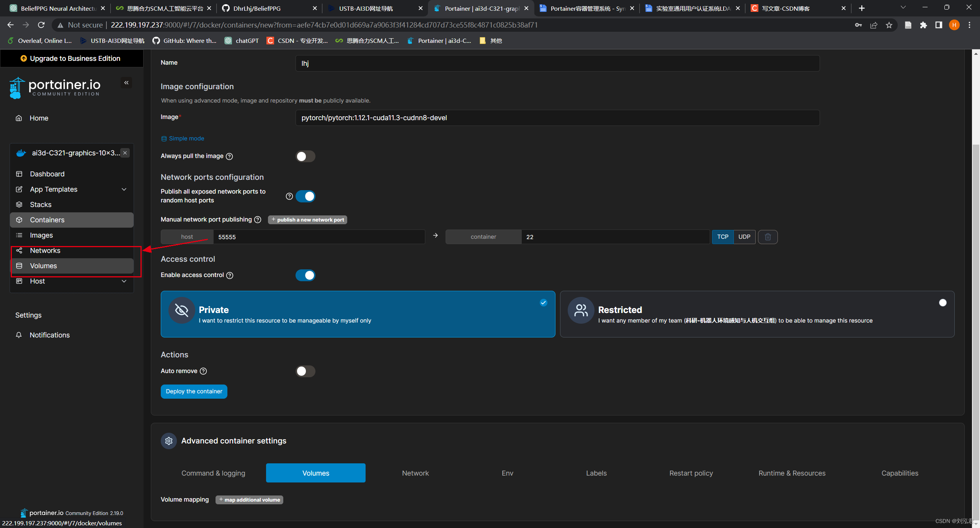Open Settings in the sidebar
This screenshot has width=980, height=528.
(28, 315)
